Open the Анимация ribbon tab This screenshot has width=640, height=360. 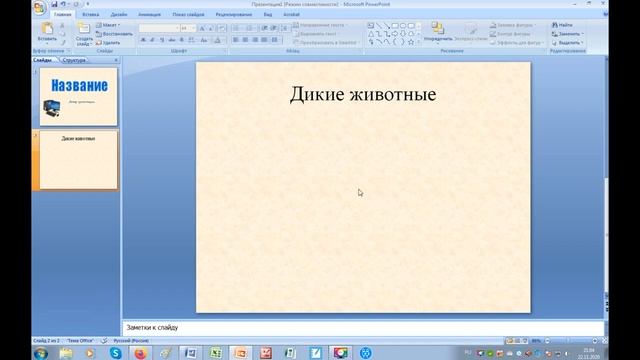point(149,14)
